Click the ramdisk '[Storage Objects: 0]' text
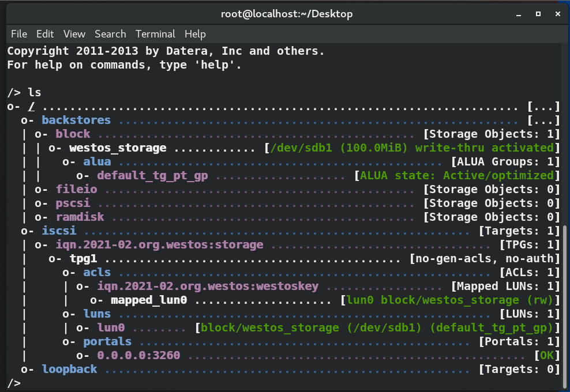Viewport: 570px width, 392px height. point(492,217)
